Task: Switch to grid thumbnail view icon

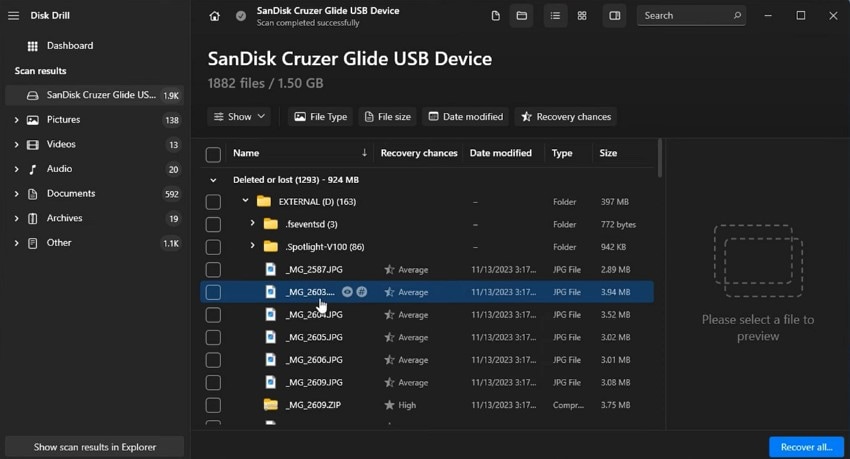Action: pos(582,16)
